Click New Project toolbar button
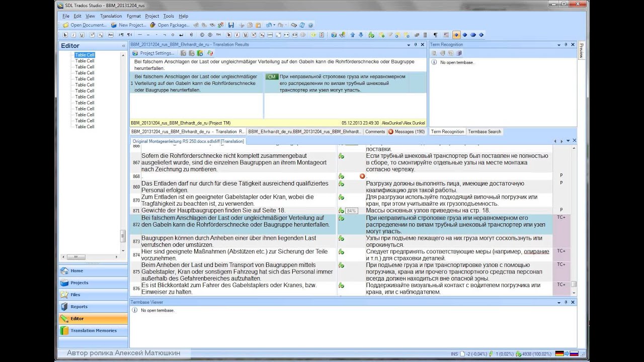Screen dimensions: 644x362 pyautogui.click(x=128, y=25)
